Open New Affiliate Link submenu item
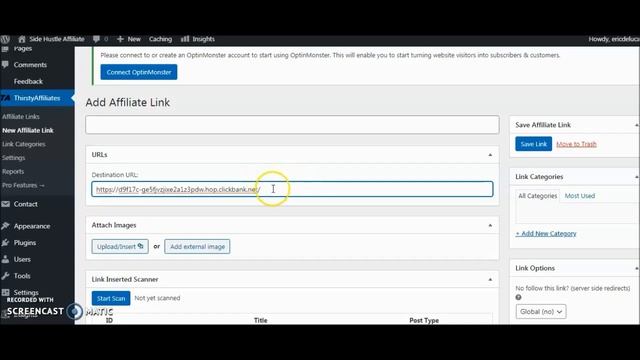 click(x=28, y=131)
